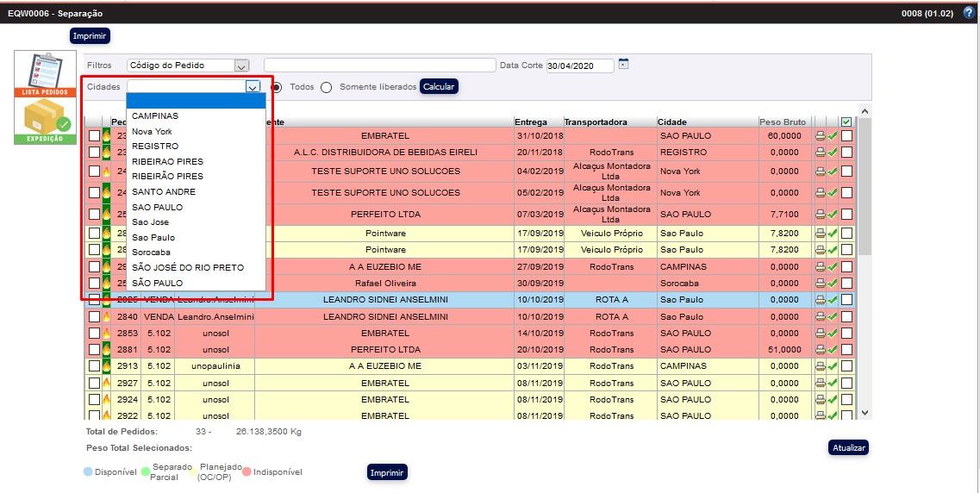980x493 pixels.
Task: Select the Somente liberados radio option
Action: point(326,87)
